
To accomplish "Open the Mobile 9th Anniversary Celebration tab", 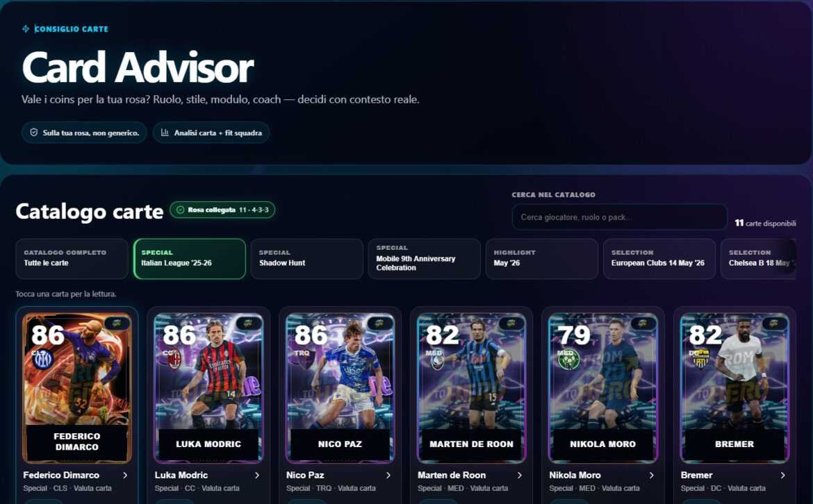I will [x=424, y=258].
